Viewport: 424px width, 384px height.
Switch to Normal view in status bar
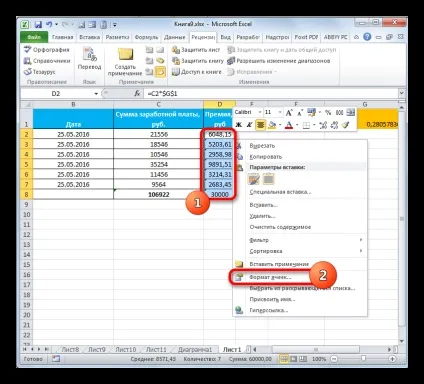click(x=284, y=359)
